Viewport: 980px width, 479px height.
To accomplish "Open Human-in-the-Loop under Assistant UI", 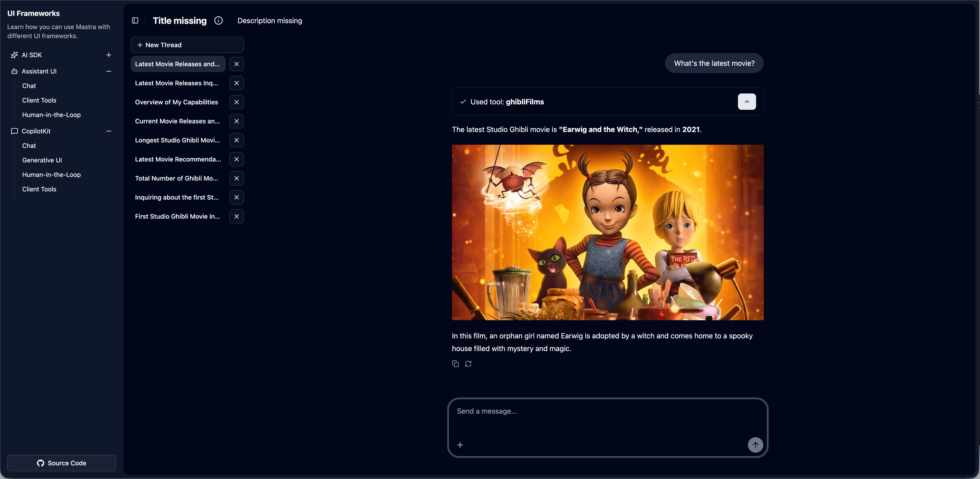I will [x=51, y=115].
